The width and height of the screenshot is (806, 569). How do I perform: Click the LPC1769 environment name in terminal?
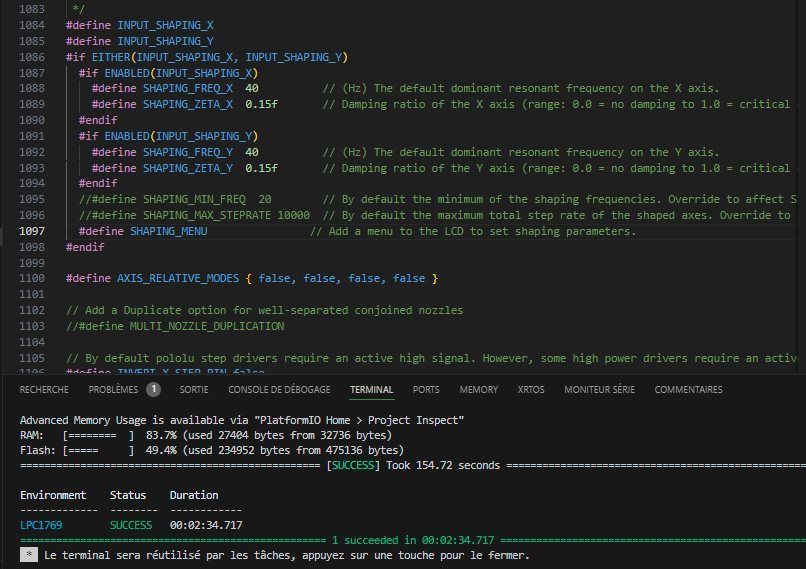point(41,525)
